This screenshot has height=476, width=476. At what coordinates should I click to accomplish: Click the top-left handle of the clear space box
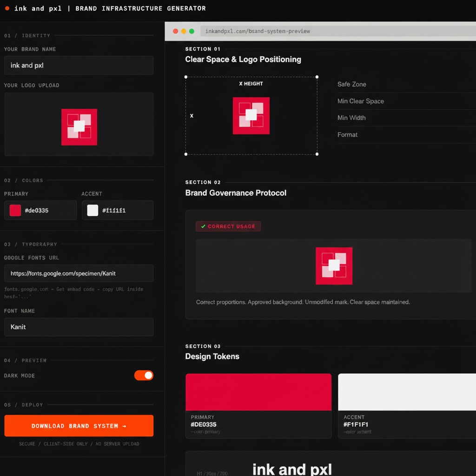tap(186, 77)
